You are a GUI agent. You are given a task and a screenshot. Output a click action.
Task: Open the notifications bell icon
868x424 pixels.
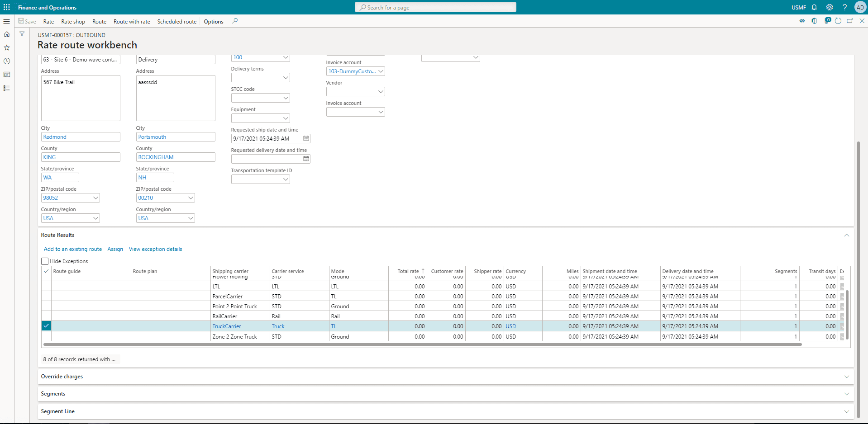(814, 7)
